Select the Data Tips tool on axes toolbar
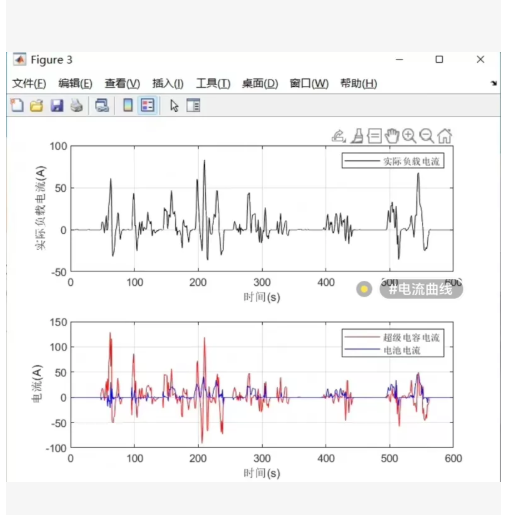518x515 pixels. tap(375, 136)
